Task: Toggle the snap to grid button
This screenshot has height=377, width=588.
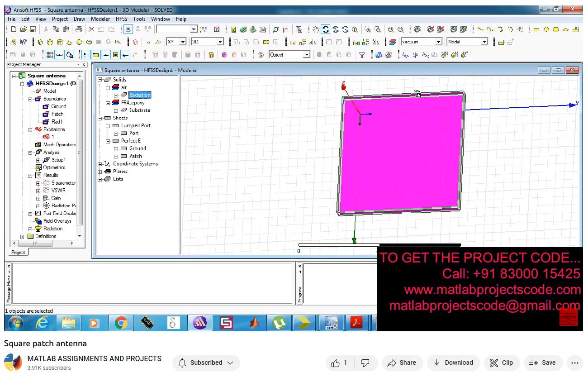Action: 86,55
